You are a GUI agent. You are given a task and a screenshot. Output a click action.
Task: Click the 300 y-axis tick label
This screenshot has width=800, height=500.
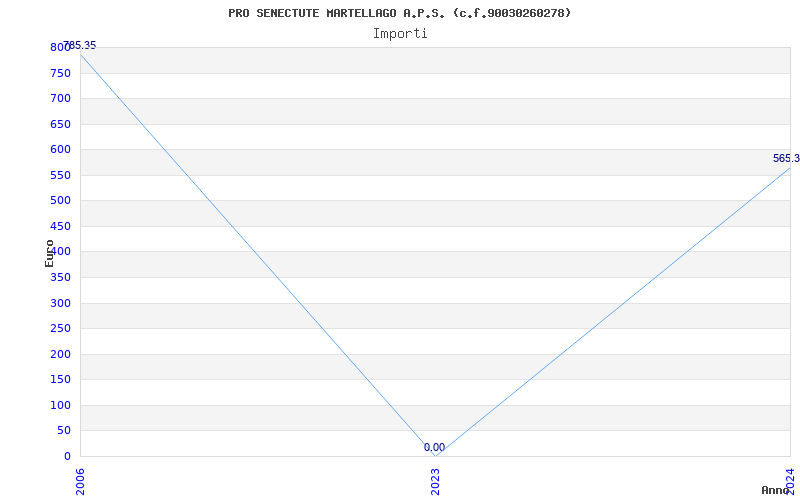tap(60, 304)
